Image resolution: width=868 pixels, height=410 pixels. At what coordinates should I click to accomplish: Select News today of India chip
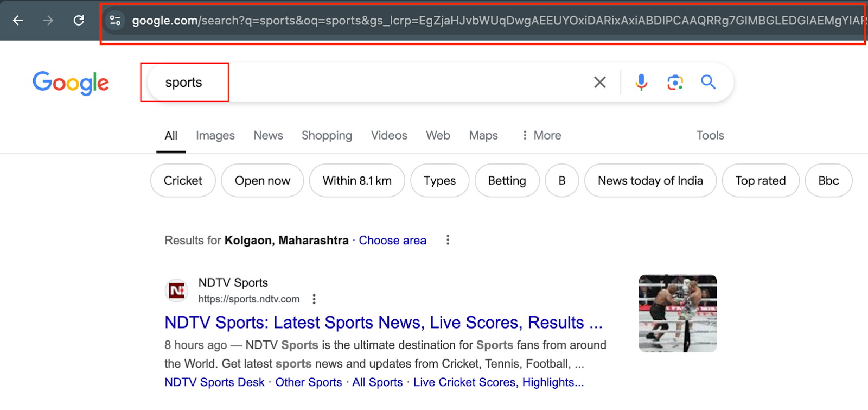coord(650,180)
